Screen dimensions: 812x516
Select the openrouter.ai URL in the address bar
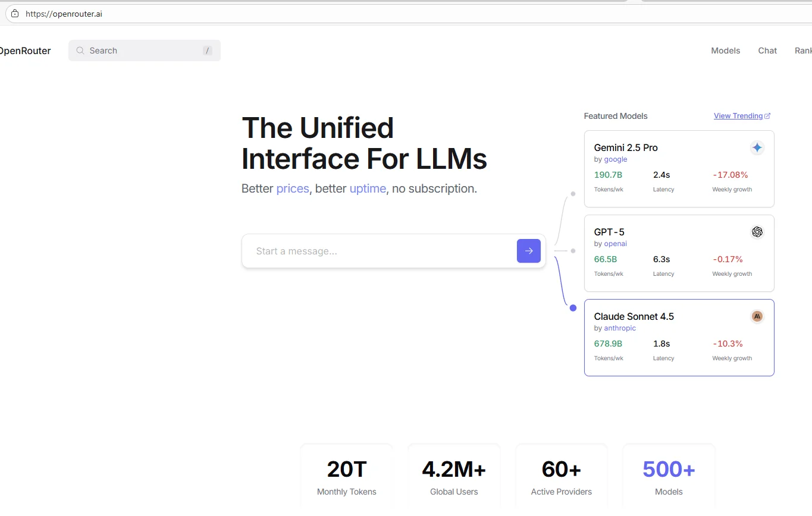[x=64, y=14]
